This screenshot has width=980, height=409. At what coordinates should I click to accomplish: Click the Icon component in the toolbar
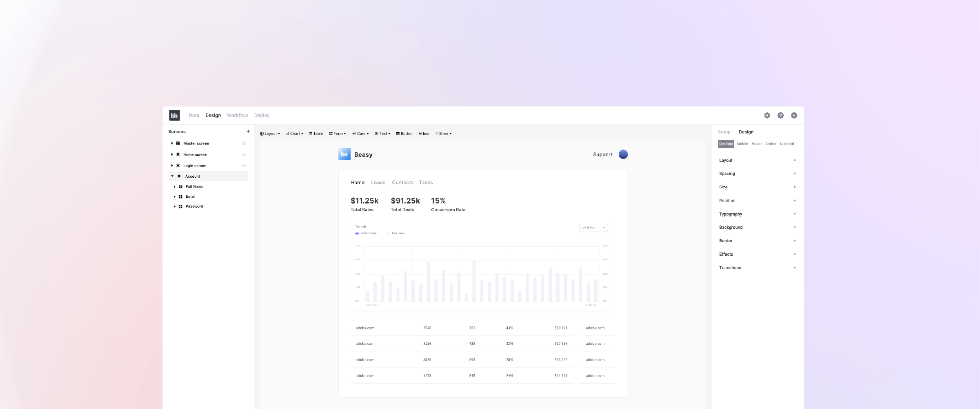pos(424,133)
